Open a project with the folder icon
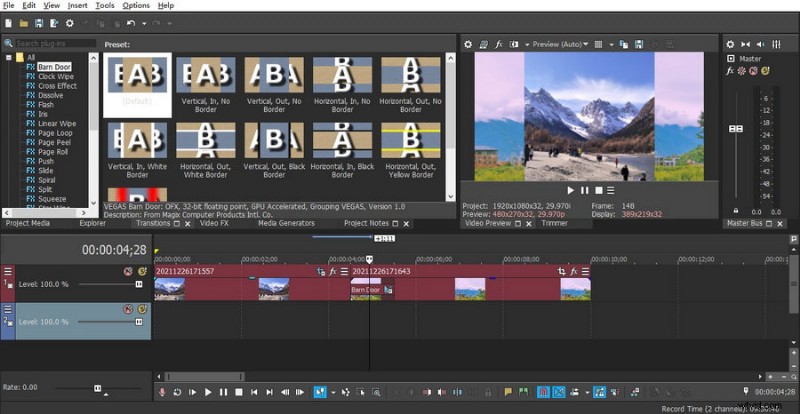 tap(23, 23)
